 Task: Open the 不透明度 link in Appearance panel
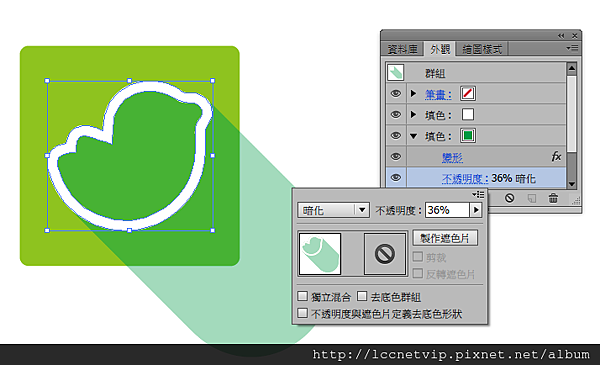pyautogui.click(x=465, y=179)
